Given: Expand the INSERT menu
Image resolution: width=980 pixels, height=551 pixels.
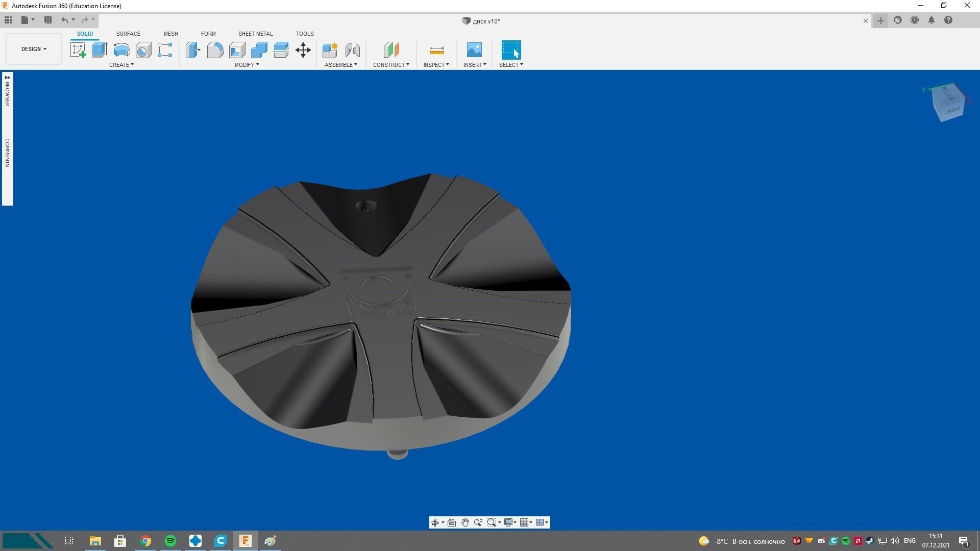Looking at the screenshot, I should point(475,65).
